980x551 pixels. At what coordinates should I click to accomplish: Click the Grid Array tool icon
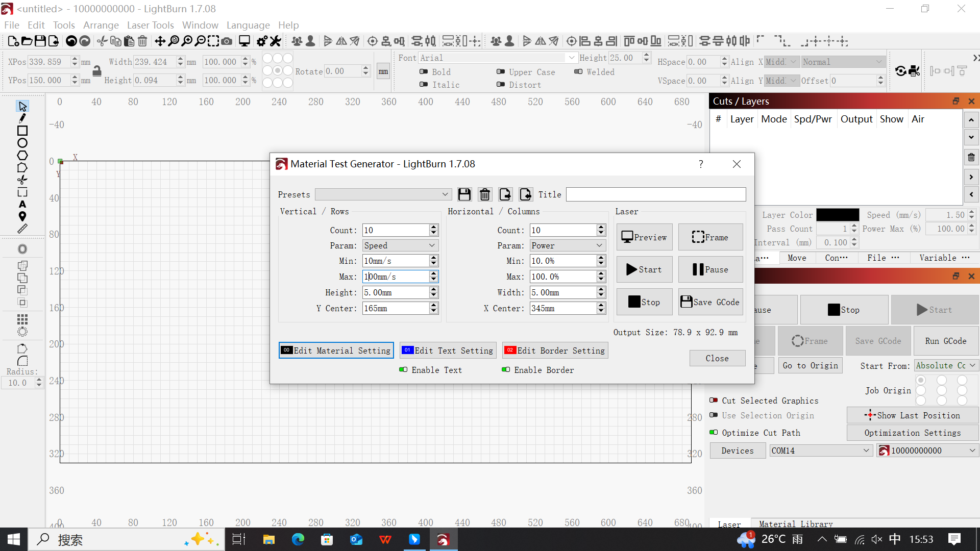click(x=22, y=319)
